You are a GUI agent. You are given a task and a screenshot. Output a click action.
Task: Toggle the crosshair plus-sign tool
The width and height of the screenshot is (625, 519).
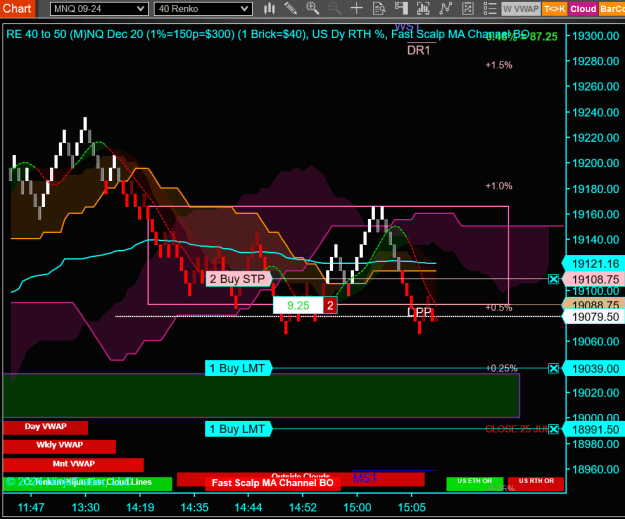point(356,8)
